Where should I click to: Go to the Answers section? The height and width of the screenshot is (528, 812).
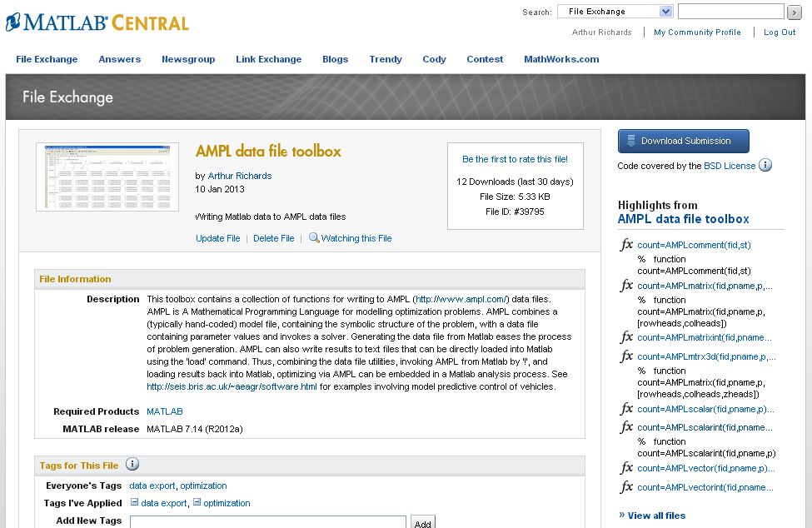(x=120, y=59)
